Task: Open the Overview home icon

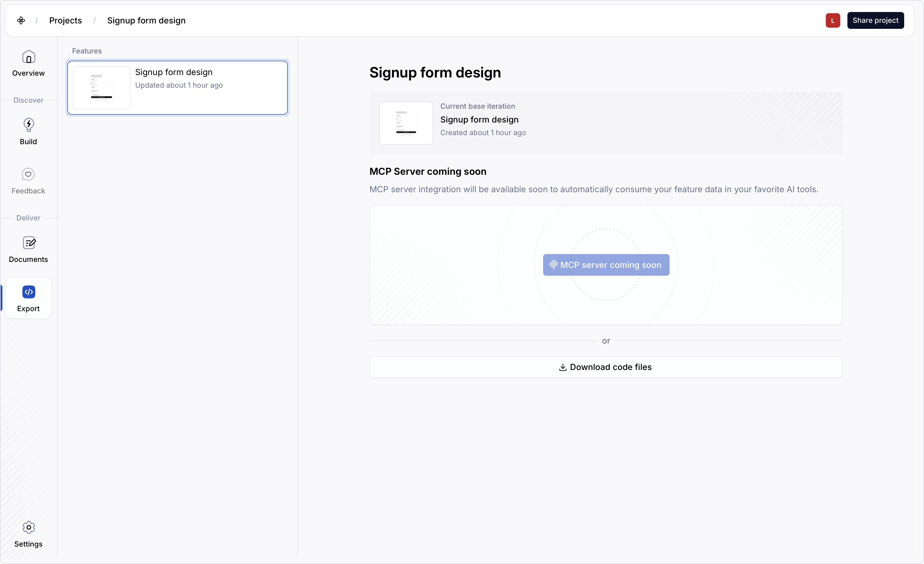Action: point(29,57)
